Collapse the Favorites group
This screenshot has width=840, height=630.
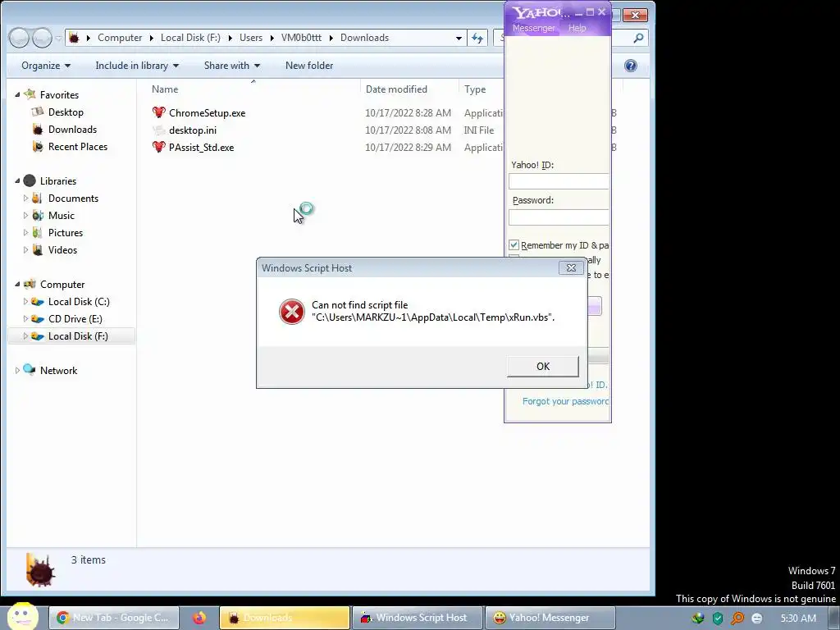(17, 95)
